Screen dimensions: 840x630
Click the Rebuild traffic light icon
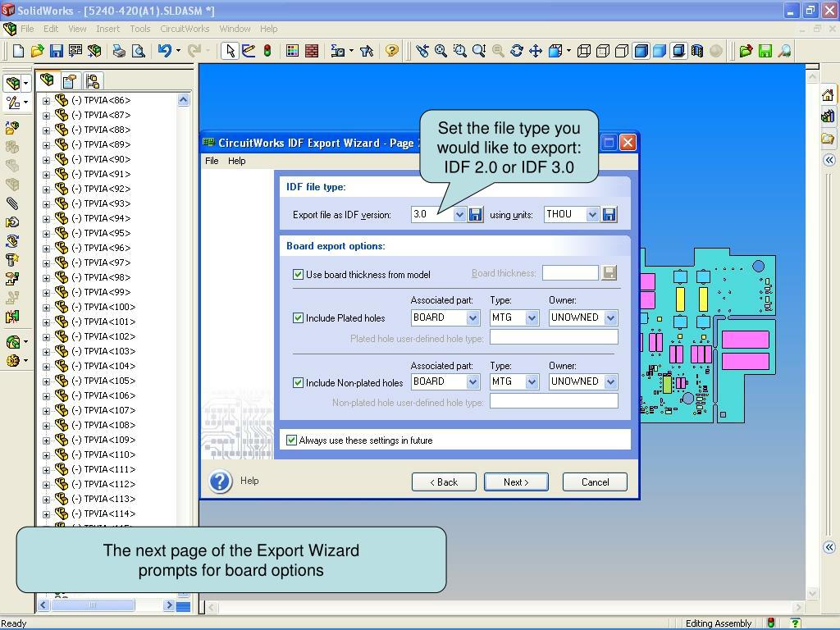(267, 51)
